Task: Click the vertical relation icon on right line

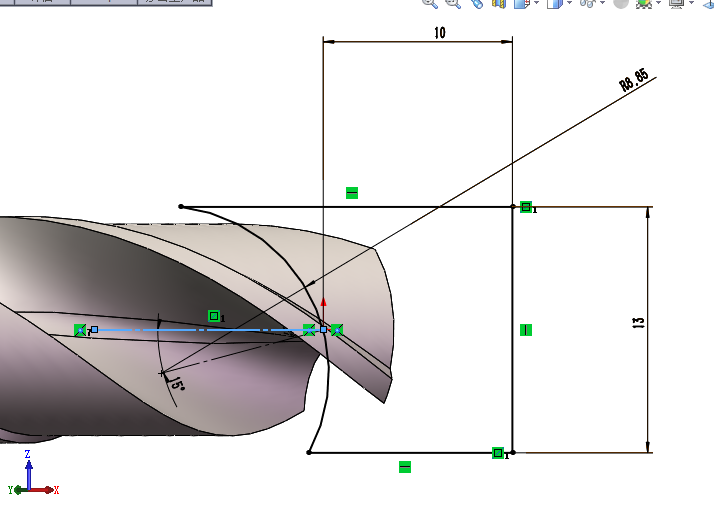Action: (x=526, y=329)
